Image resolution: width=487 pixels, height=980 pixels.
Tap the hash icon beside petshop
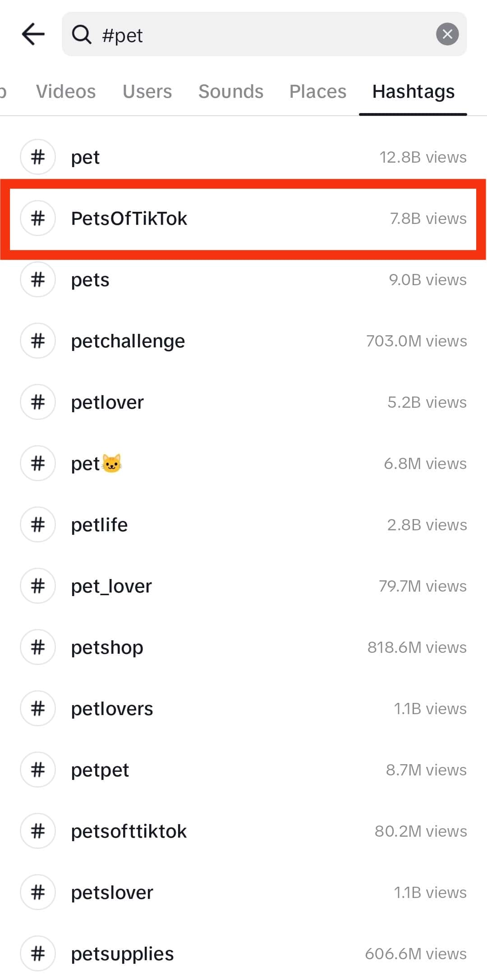coord(38,647)
